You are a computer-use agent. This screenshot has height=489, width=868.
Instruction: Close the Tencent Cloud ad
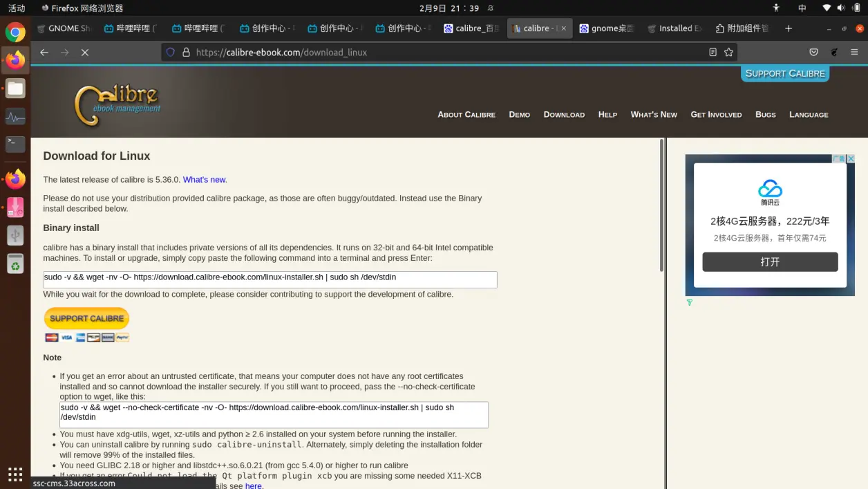tap(851, 158)
